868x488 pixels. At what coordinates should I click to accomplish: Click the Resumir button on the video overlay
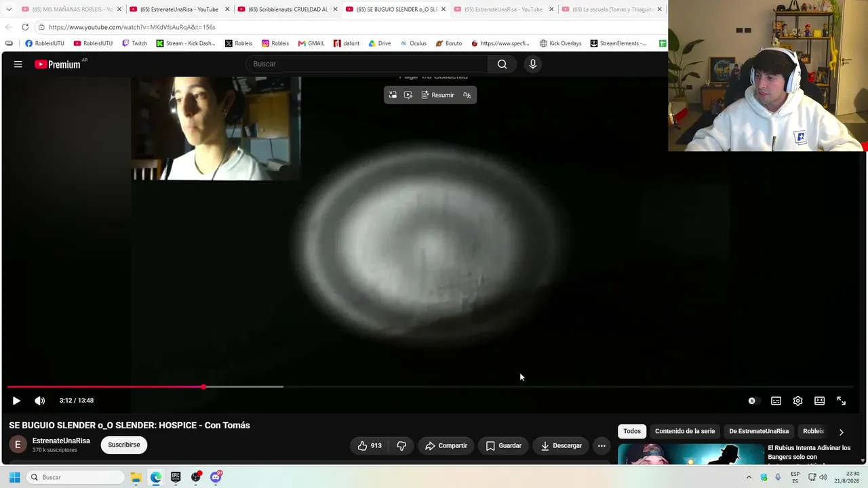click(437, 95)
